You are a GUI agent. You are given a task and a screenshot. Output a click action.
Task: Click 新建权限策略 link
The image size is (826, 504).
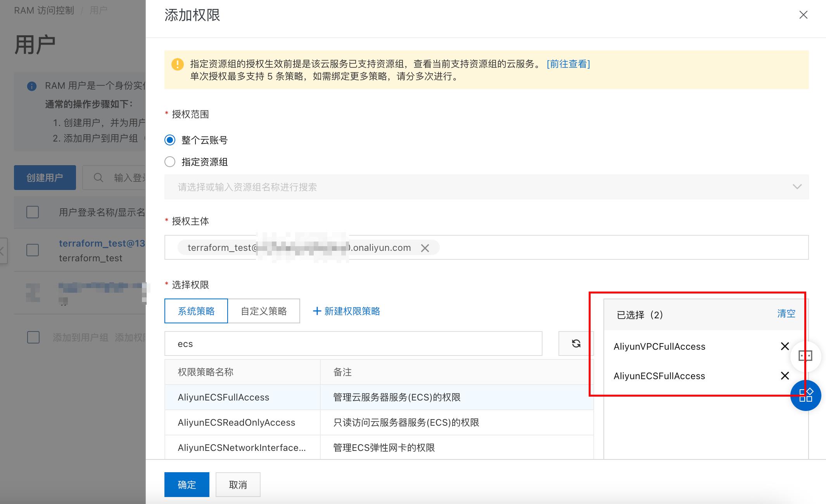coord(352,311)
